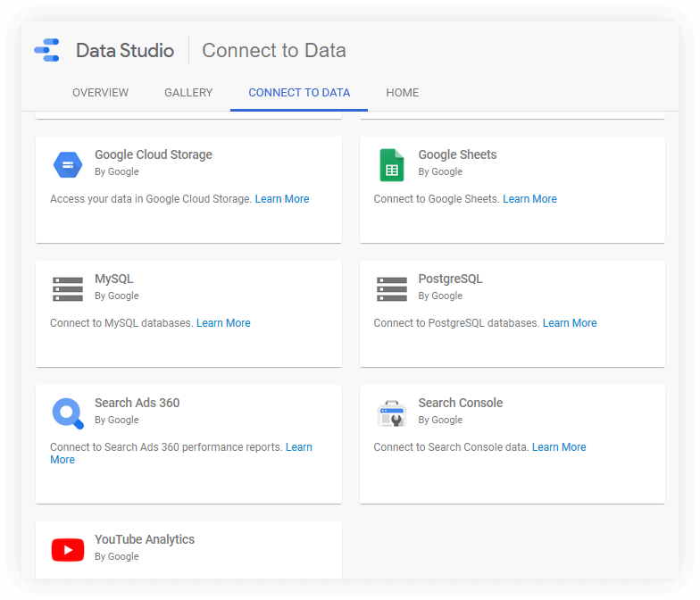Open Learn More for Search Ads 360

pyautogui.click(x=298, y=447)
